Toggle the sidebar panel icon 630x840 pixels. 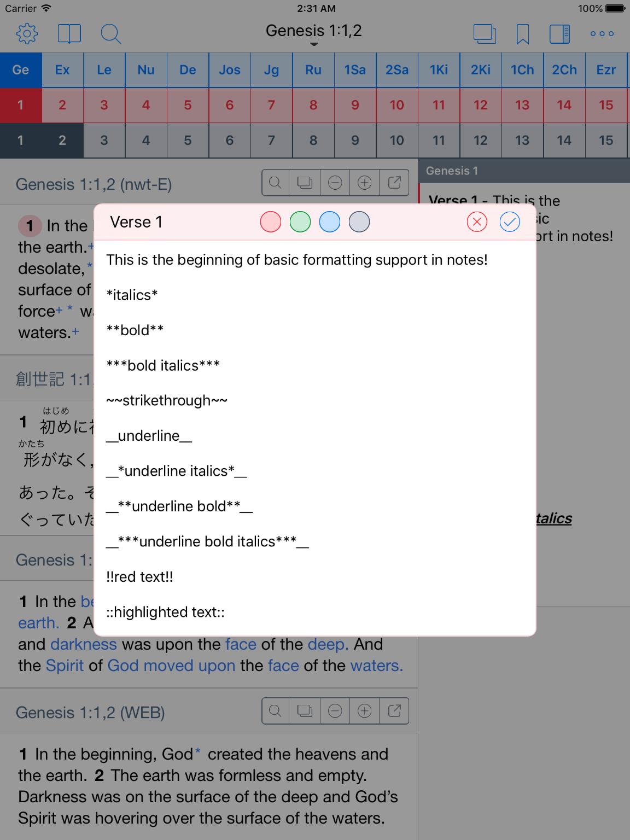[559, 34]
